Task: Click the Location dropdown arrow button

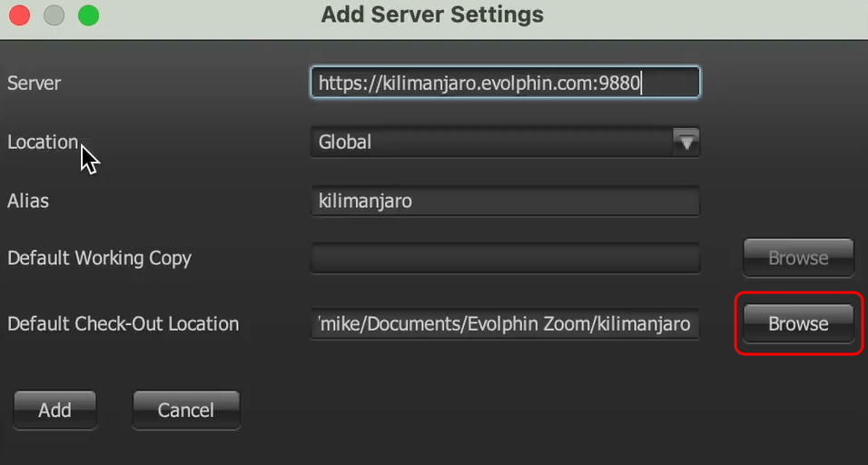Action: coord(686,143)
